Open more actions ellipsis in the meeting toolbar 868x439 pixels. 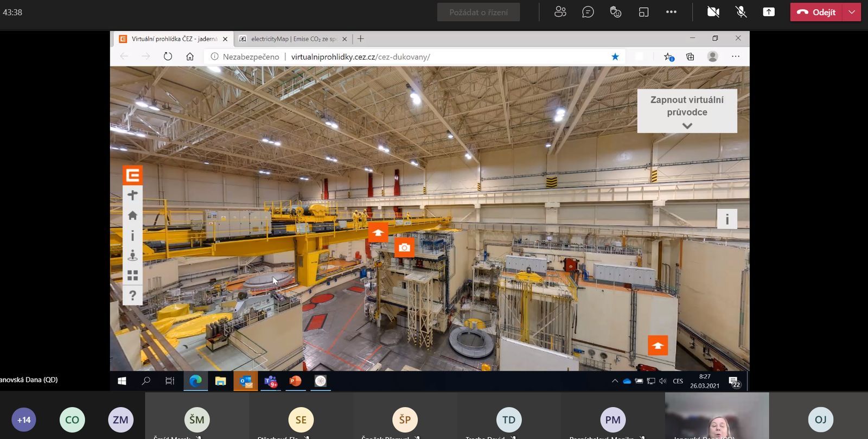pos(671,12)
